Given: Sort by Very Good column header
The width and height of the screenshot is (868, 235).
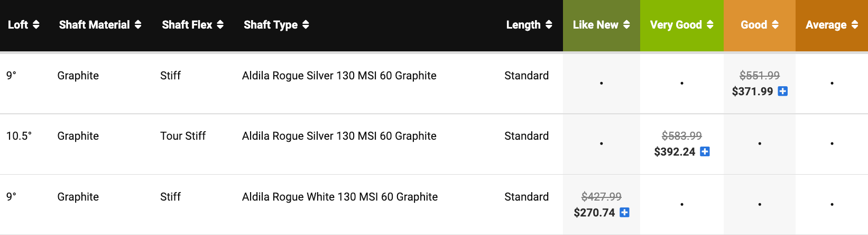Looking at the screenshot, I should pos(676,25).
